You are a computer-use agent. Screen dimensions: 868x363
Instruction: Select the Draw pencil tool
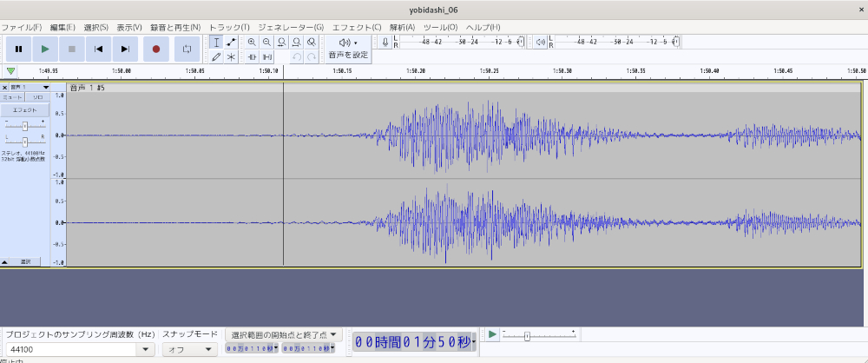[x=216, y=56]
